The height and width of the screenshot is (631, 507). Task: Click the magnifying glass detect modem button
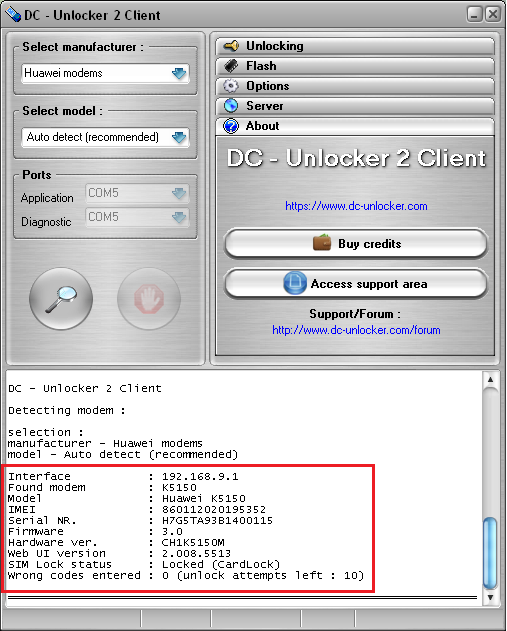point(61,299)
